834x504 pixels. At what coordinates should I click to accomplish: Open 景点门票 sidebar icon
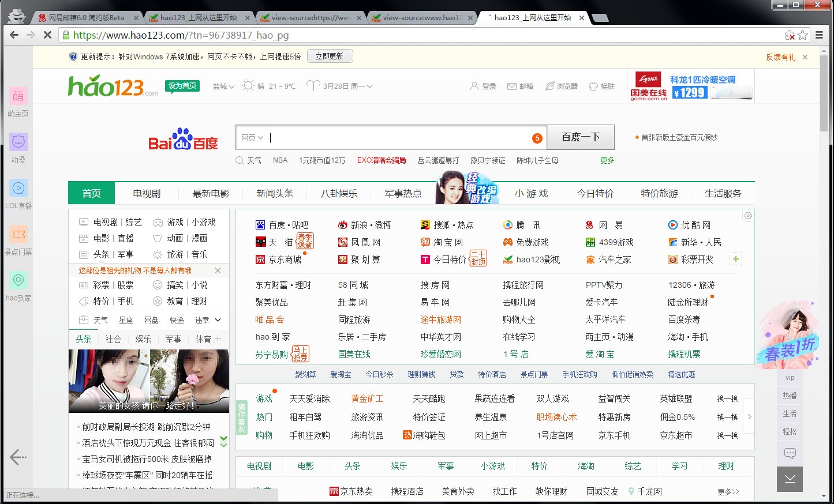[x=18, y=240]
